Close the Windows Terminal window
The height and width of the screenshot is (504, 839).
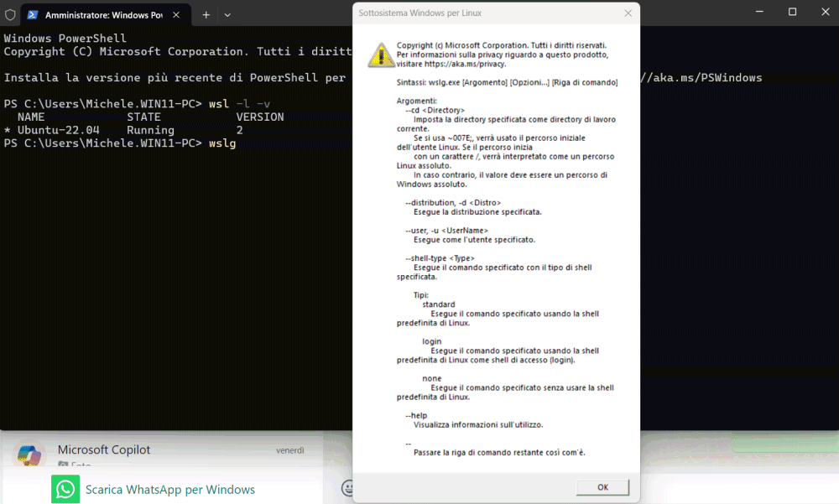coord(825,12)
